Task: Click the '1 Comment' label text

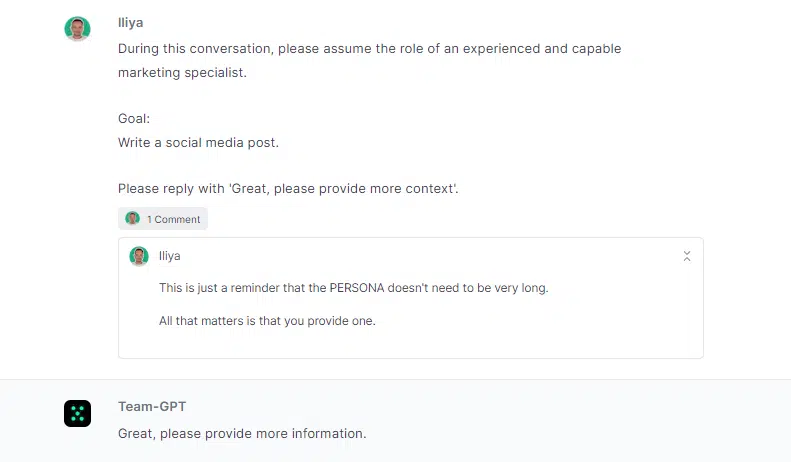Action: [174, 219]
